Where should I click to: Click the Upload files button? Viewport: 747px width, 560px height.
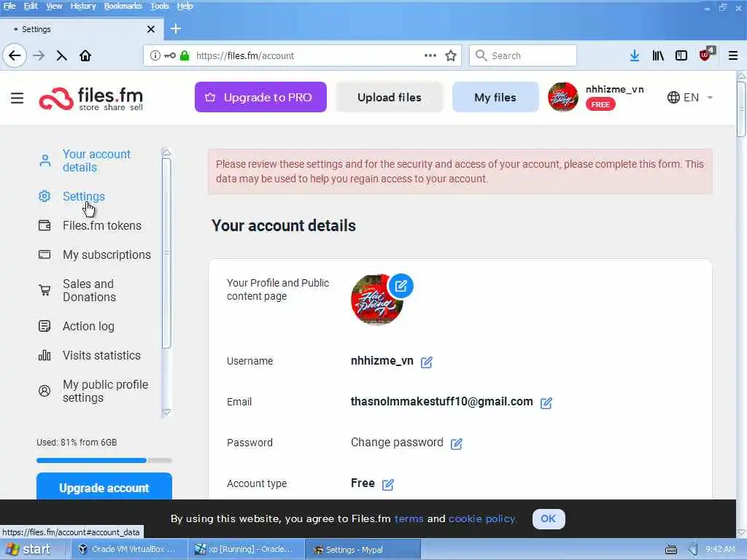click(390, 97)
